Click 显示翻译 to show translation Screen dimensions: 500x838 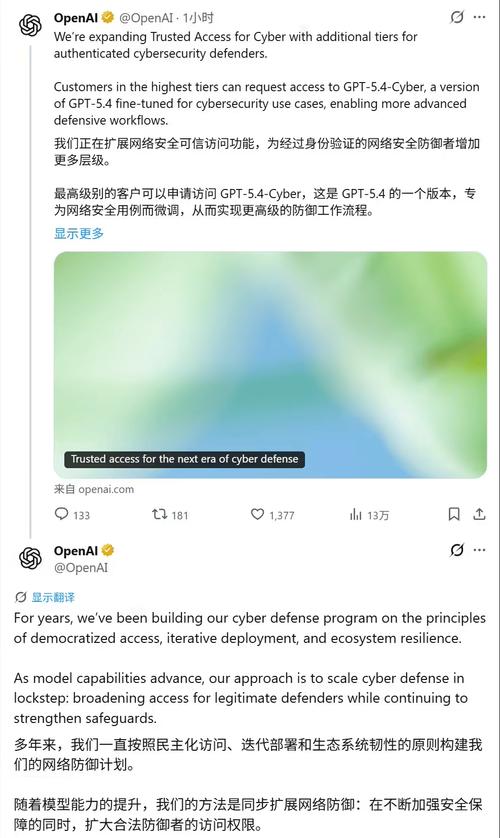click(x=53, y=597)
